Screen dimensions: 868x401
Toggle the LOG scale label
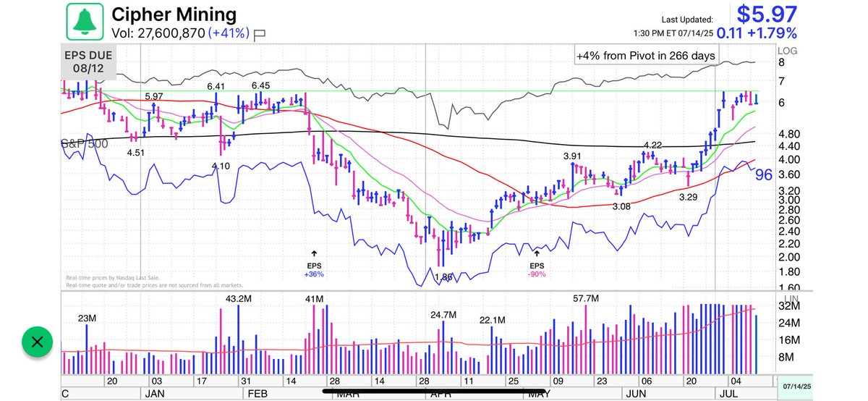pyautogui.click(x=788, y=51)
